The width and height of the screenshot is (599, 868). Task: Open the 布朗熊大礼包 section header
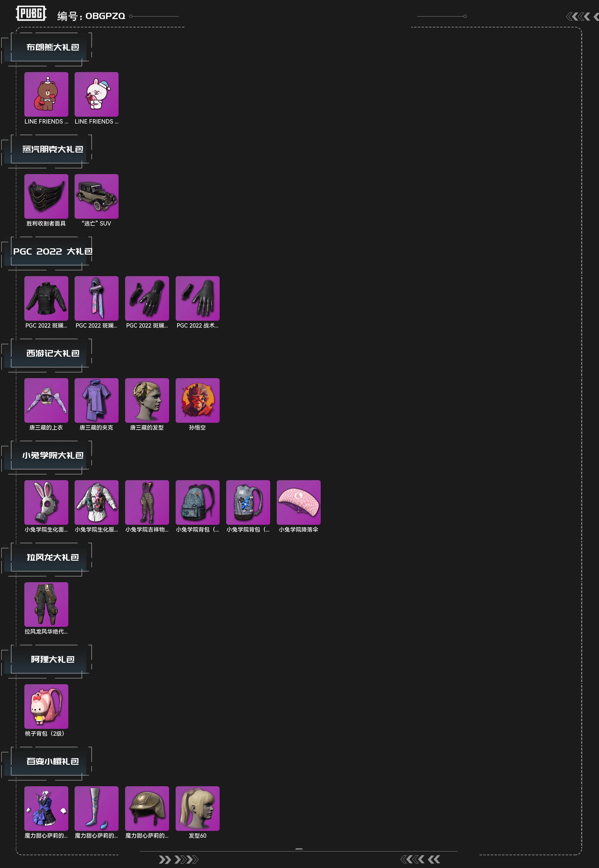52,47
